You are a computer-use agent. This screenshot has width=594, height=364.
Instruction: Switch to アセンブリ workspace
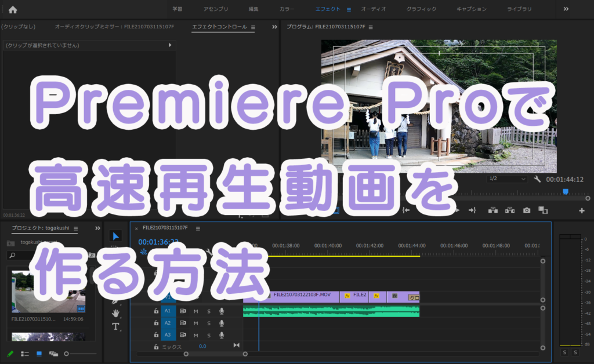[216, 9]
